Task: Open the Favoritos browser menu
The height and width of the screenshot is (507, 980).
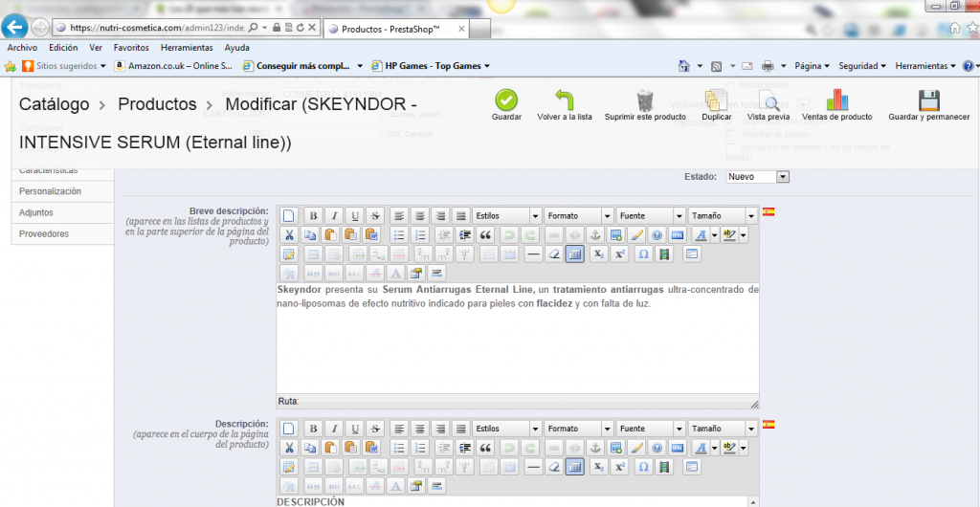Action: pos(130,47)
